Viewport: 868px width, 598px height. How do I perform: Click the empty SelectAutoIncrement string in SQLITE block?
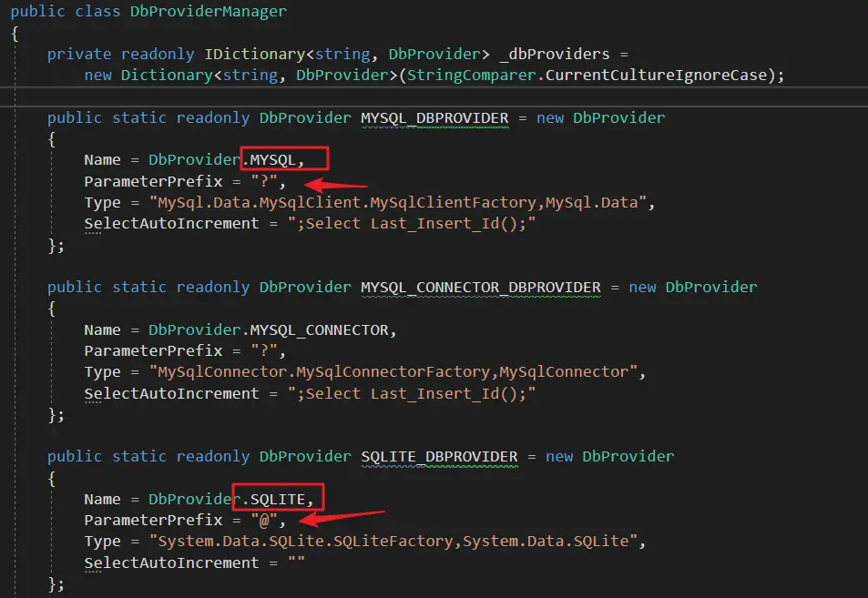tap(296, 563)
